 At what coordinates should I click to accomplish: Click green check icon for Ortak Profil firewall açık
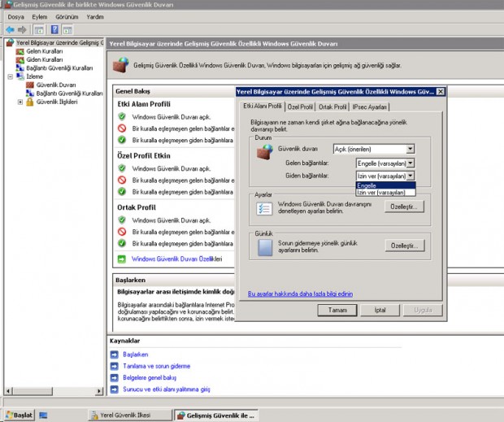pyautogui.click(x=122, y=220)
